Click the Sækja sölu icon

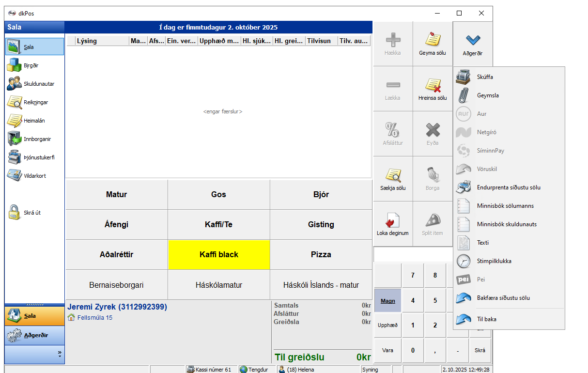(392, 175)
